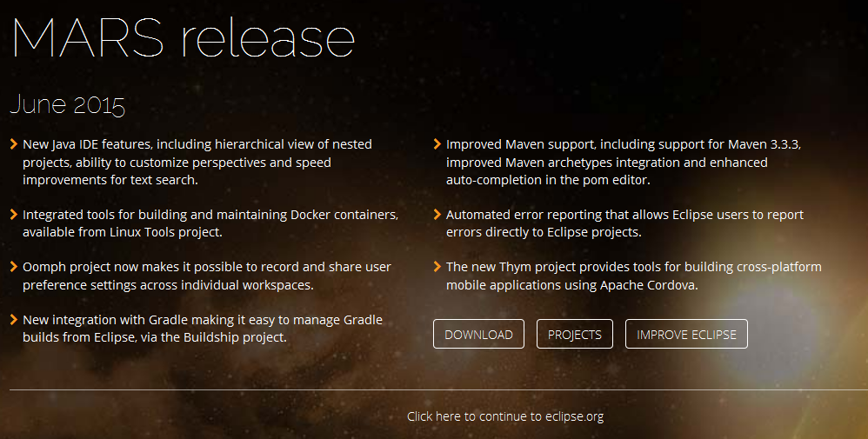Click the 'Integrated tools for building and maintaining Docker' text
The height and width of the screenshot is (439, 868).
[x=210, y=223]
